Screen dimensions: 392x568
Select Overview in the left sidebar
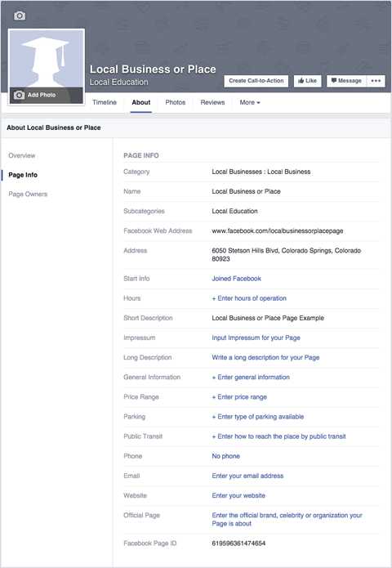coord(22,155)
